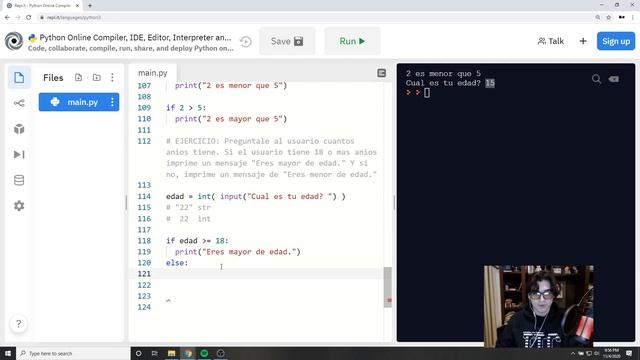640x360 pixels.
Task: Open Spotify from the taskbar
Action: pyautogui.click(x=204, y=353)
